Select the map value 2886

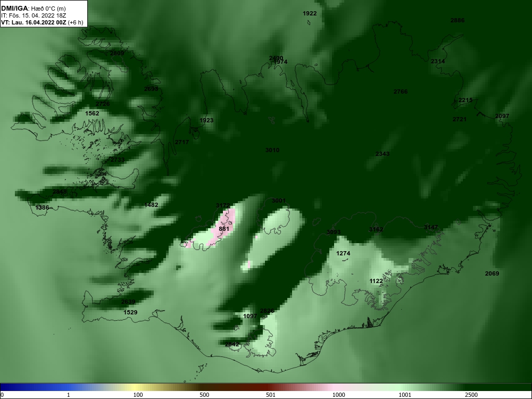pos(458,20)
